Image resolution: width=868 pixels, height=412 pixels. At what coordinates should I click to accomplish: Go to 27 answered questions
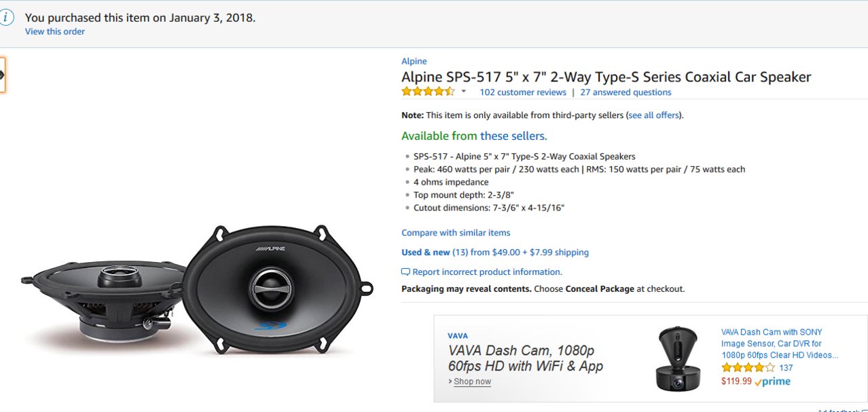[x=626, y=92]
